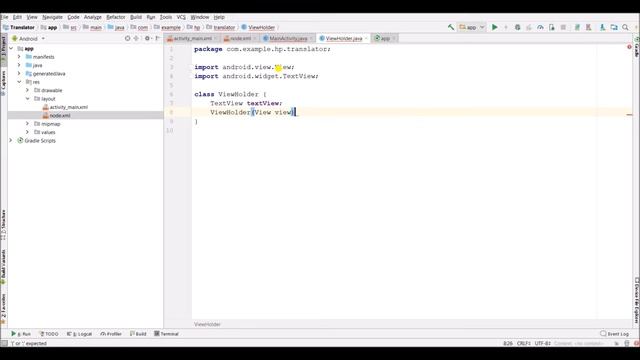Click the scroll-from-source target icon

click(127, 38)
